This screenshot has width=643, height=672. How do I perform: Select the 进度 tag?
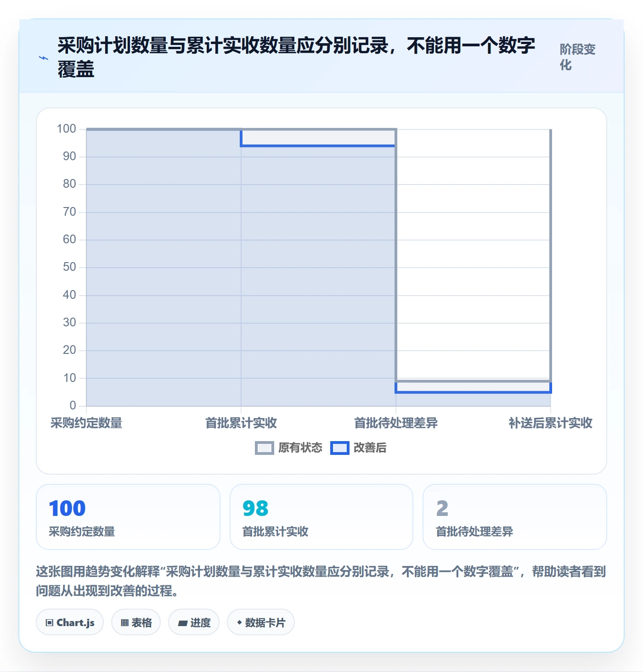tap(194, 622)
